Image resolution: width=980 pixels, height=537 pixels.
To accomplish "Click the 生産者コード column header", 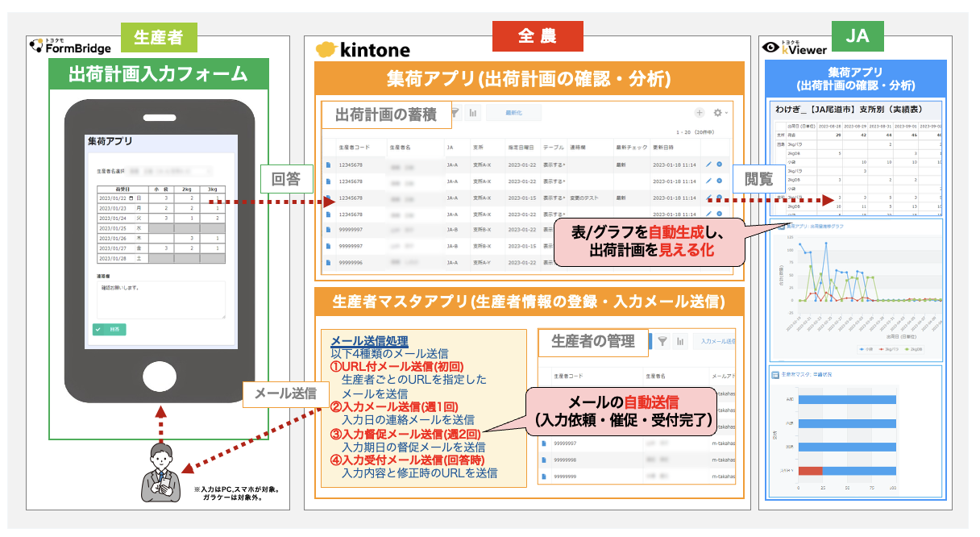I will click(x=355, y=148).
